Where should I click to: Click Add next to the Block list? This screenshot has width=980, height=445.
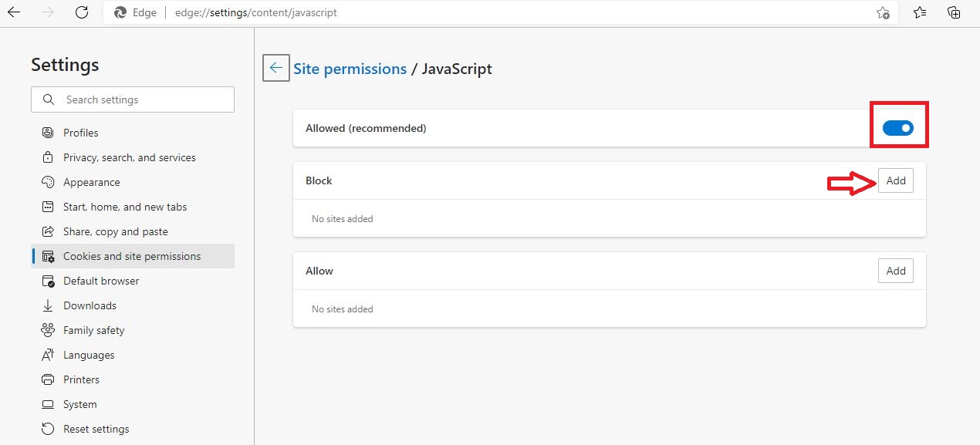[895, 180]
